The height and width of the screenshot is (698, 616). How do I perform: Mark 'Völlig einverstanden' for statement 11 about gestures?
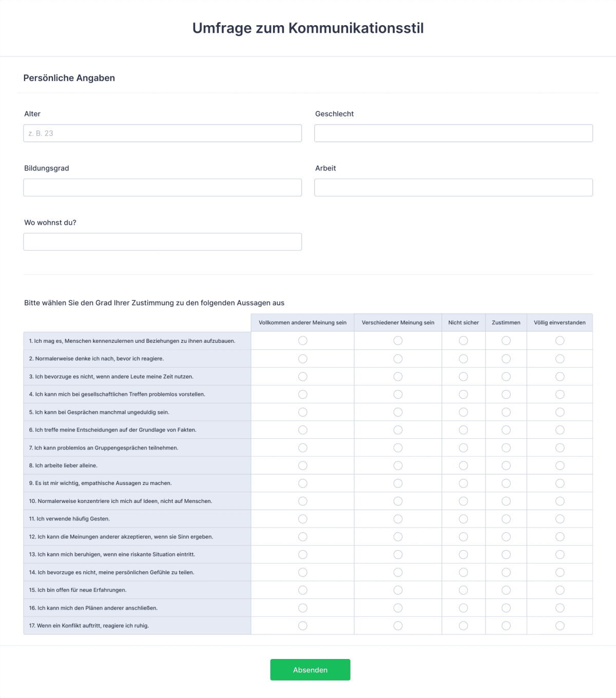559,518
